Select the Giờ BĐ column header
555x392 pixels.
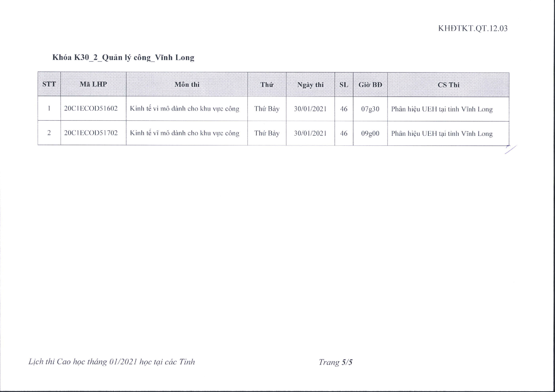point(370,85)
